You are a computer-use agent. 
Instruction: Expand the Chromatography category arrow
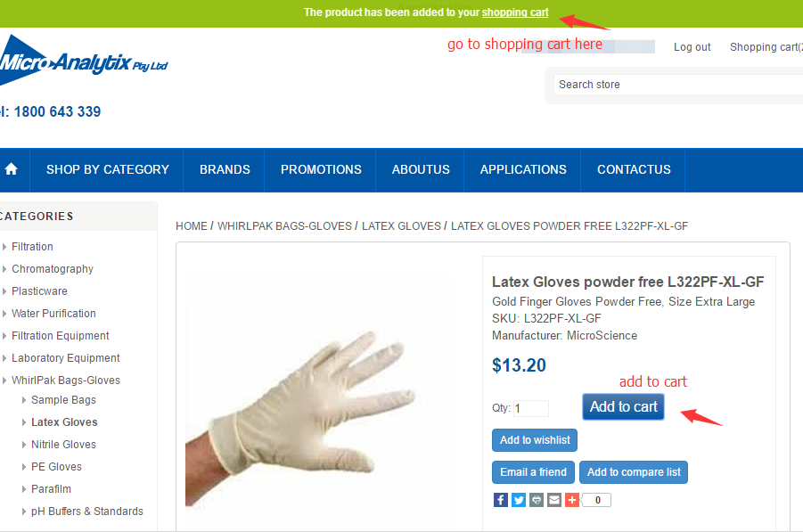tap(4, 269)
